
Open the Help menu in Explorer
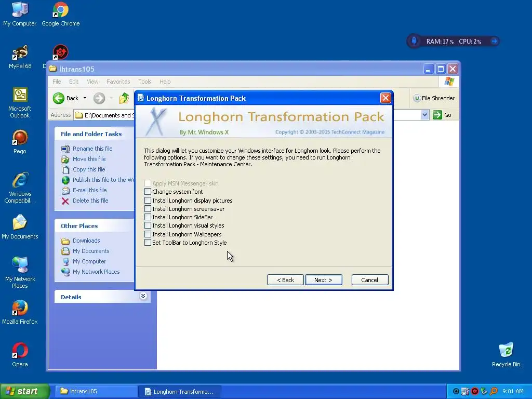point(165,82)
